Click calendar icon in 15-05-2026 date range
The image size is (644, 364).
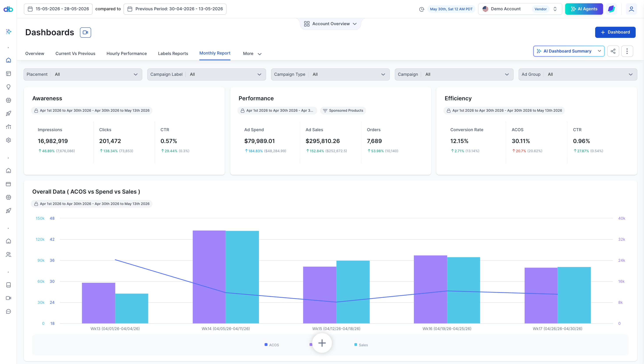30,9
